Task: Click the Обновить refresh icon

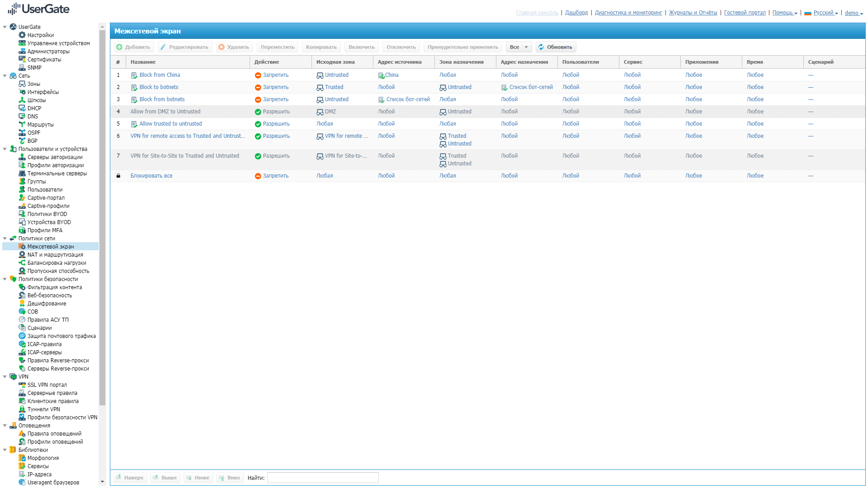Action: [541, 47]
